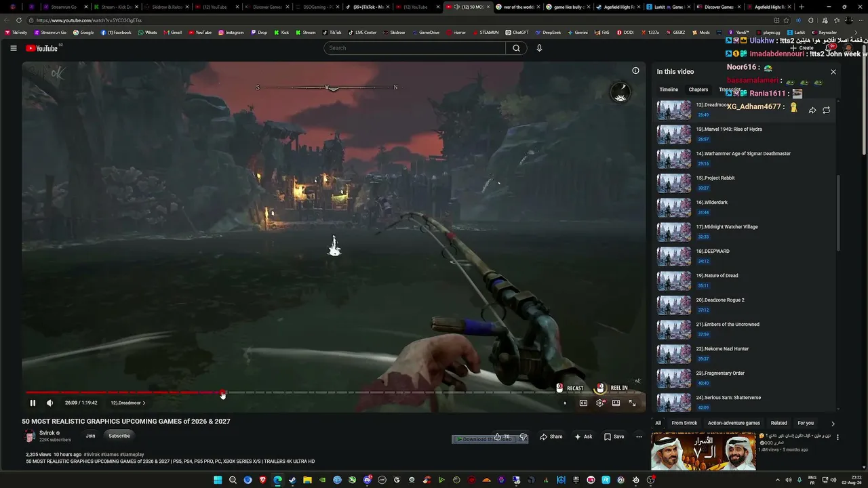Filter suggestions by Action-adventure games
This screenshot has width=868, height=488.
coord(734,423)
